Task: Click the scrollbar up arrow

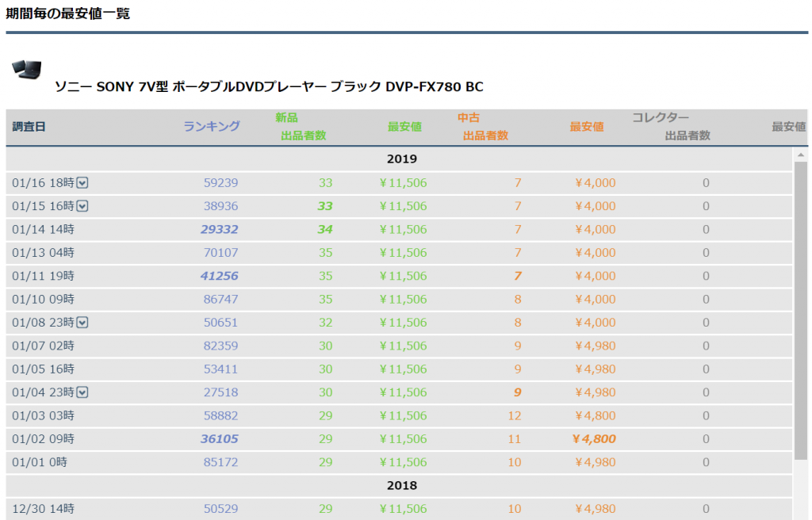Action: point(801,155)
